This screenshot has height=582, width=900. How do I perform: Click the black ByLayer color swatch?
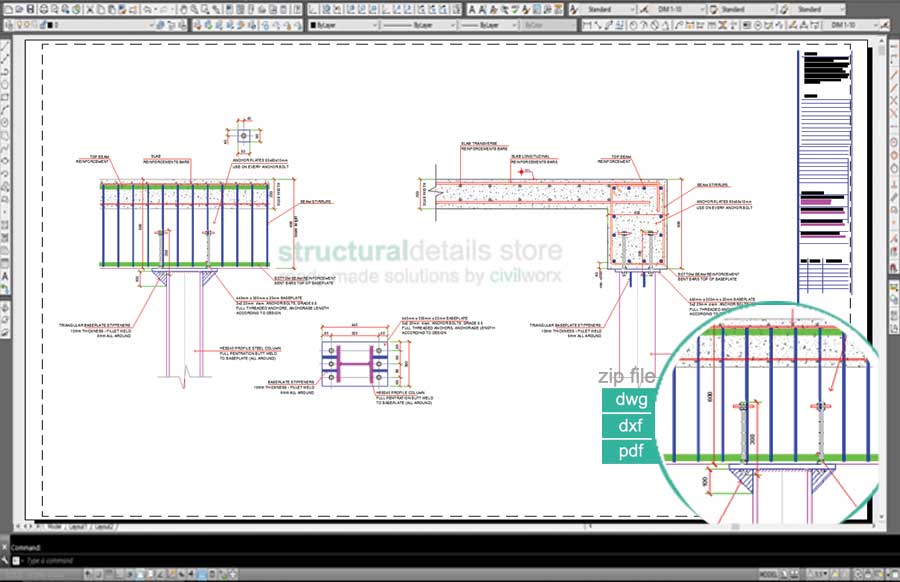pos(313,24)
